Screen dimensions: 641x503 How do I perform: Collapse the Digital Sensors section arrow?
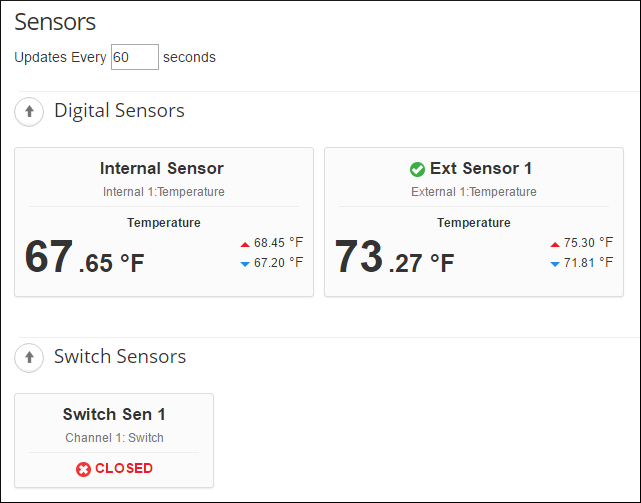coord(29,111)
